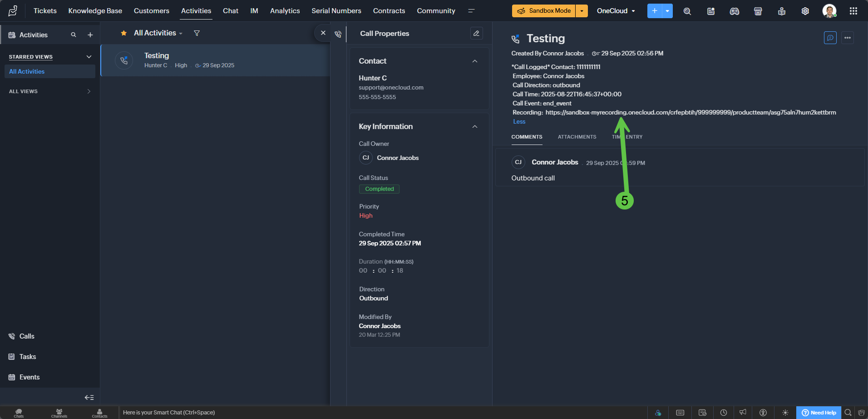Viewport: 868px width, 419px height.
Task: Click the comment bubble icon near Testing
Action: 830,38
